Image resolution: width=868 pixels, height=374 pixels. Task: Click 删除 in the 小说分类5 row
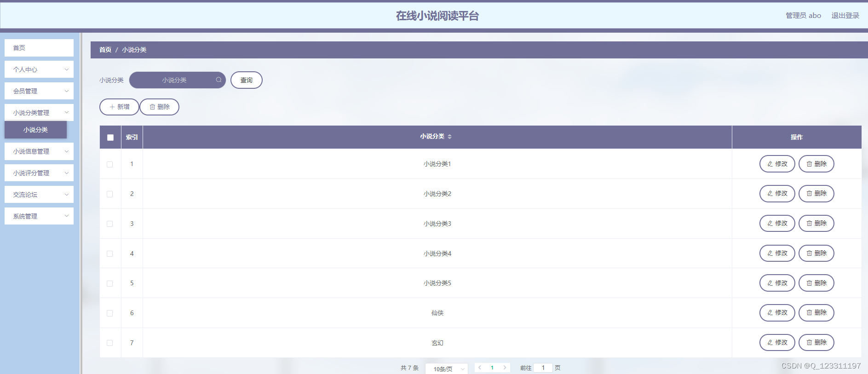pyautogui.click(x=816, y=283)
